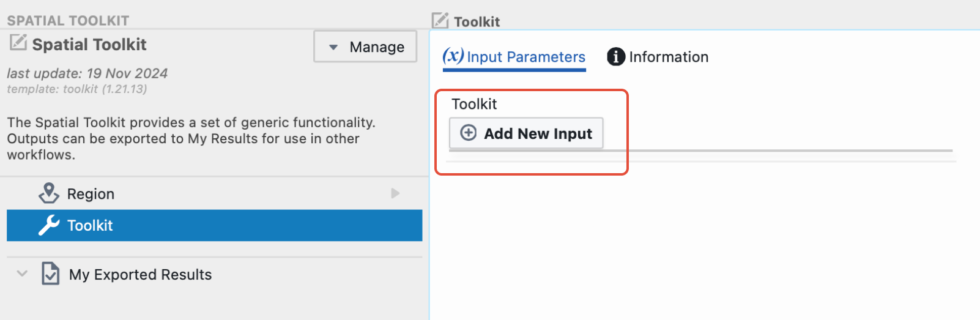The width and height of the screenshot is (980, 320).
Task: Select the highlighted Toolkit workflow step
Action: pyautogui.click(x=214, y=225)
